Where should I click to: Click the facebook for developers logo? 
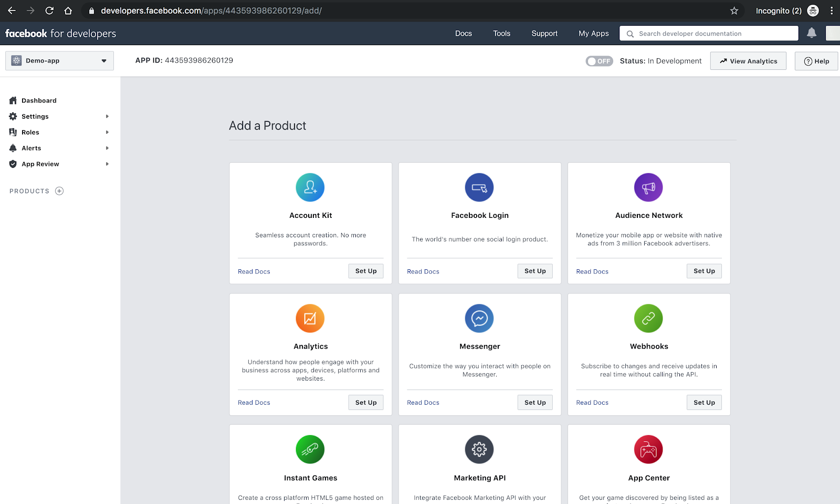click(60, 33)
